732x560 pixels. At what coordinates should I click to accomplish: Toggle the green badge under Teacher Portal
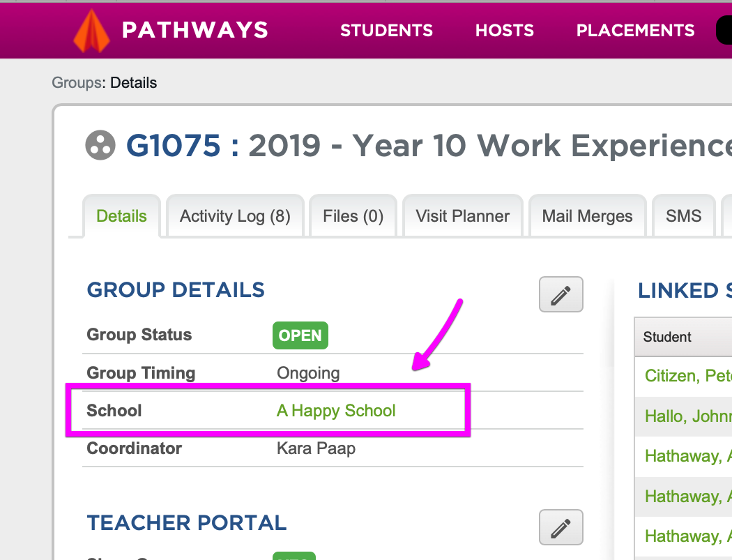[x=293, y=557]
